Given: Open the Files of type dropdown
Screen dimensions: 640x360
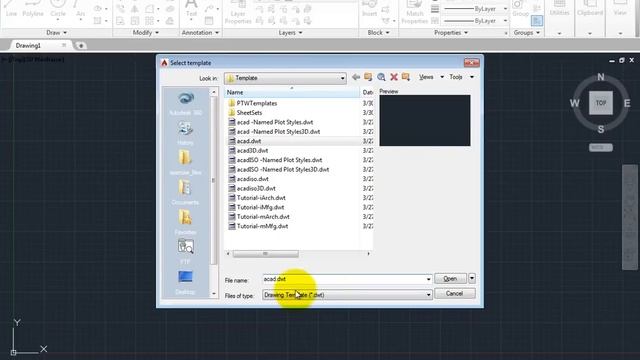Looking at the screenshot, I should (x=347, y=295).
